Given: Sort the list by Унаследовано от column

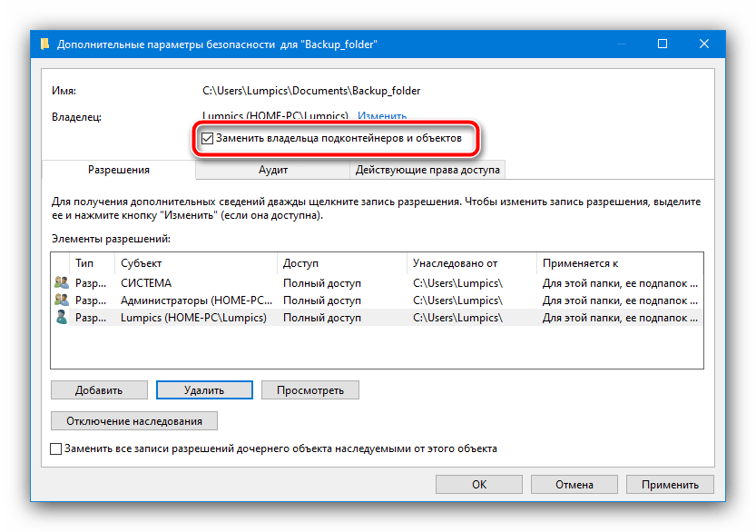Looking at the screenshot, I should point(470,263).
